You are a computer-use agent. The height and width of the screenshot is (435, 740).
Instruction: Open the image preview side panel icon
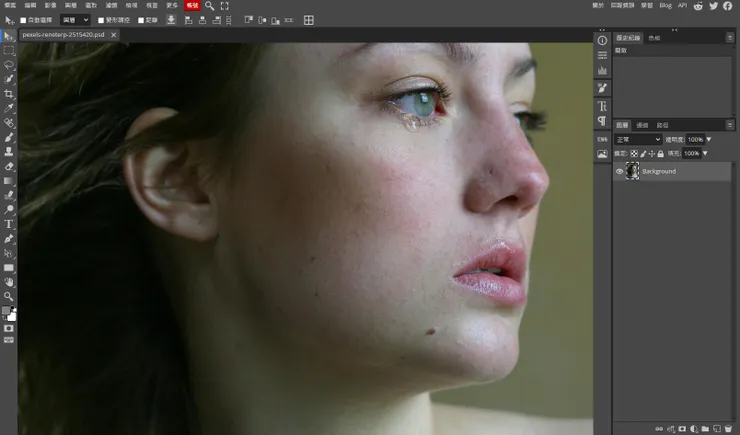(602, 154)
